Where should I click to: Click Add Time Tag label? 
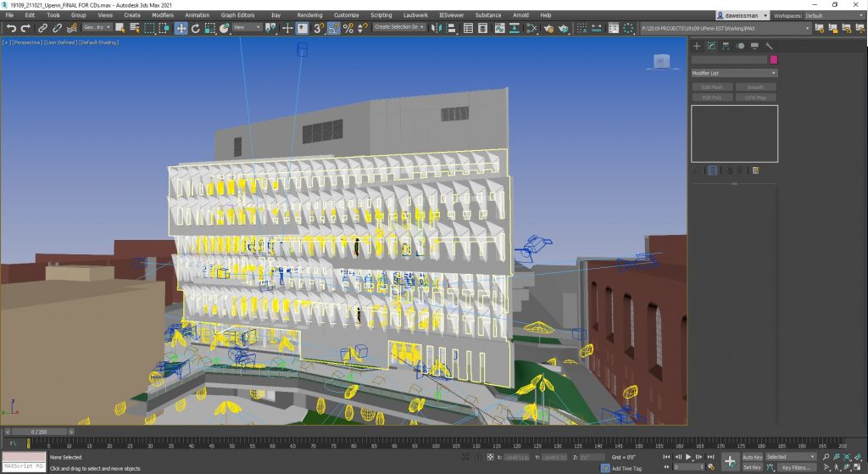click(626, 468)
